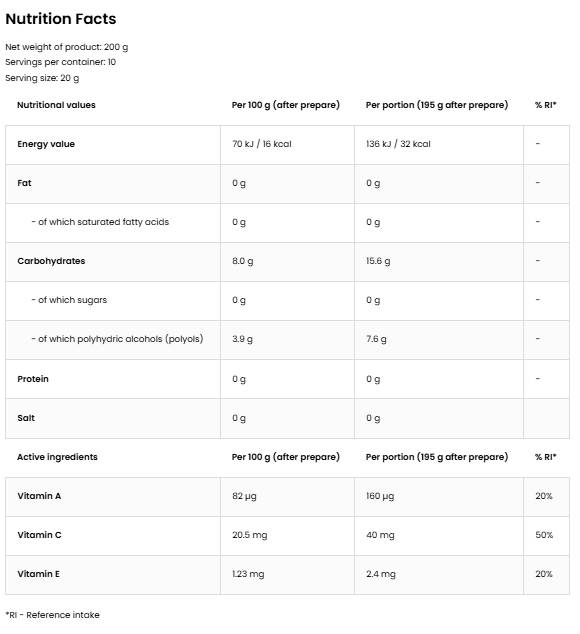This screenshot has width=580, height=634.
Task: Select the saturated fatty acids row
Action: pos(287,222)
